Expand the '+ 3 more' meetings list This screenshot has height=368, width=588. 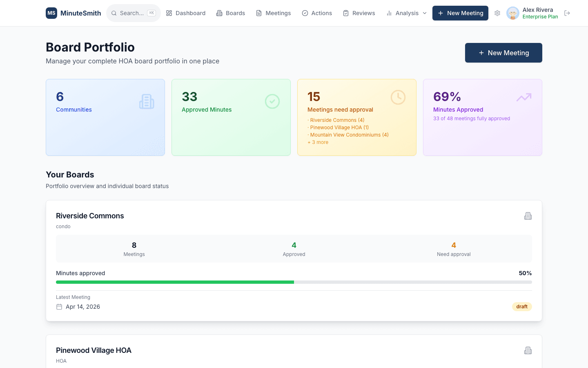click(318, 142)
